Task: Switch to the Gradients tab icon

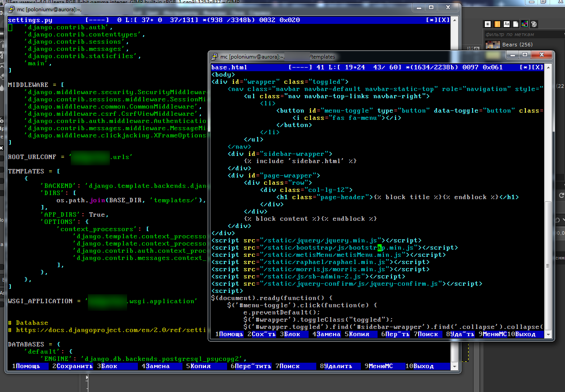Action: 497,24
